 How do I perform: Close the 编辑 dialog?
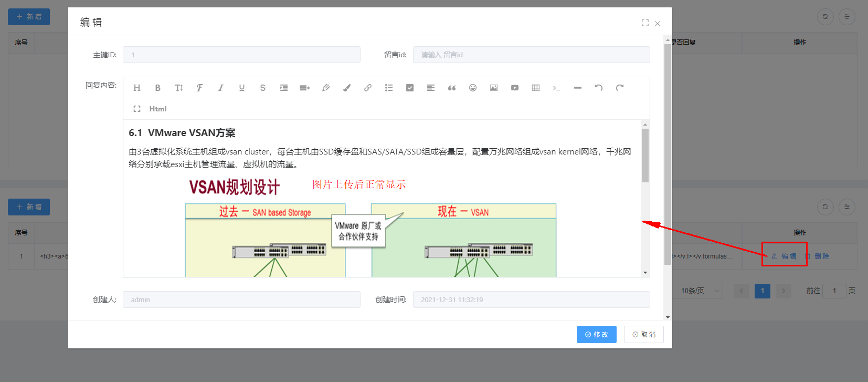658,23
